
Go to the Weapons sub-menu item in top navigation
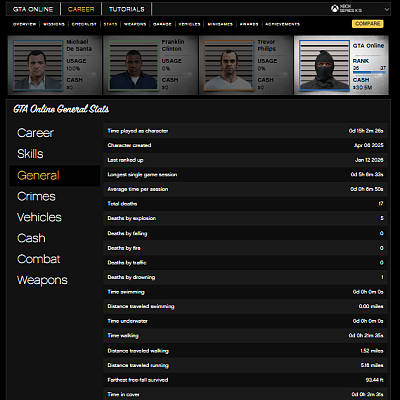coord(135,24)
